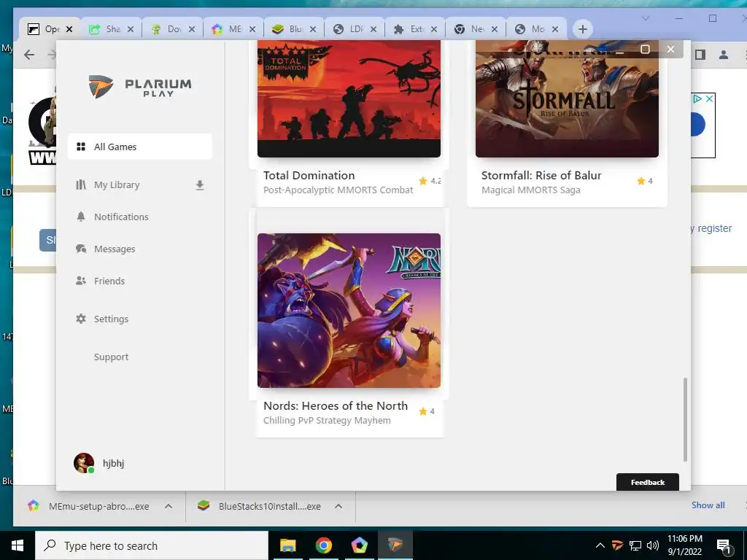The image size is (747, 560).
Task: Open Notifications in the sidebar
Action: tap(121, 217)
